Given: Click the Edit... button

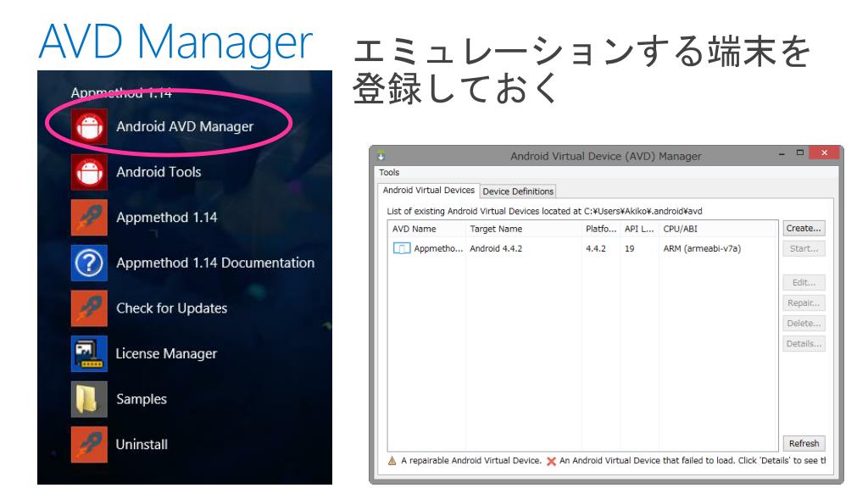Looking at the screenshot, I should (x=804, y=283).
